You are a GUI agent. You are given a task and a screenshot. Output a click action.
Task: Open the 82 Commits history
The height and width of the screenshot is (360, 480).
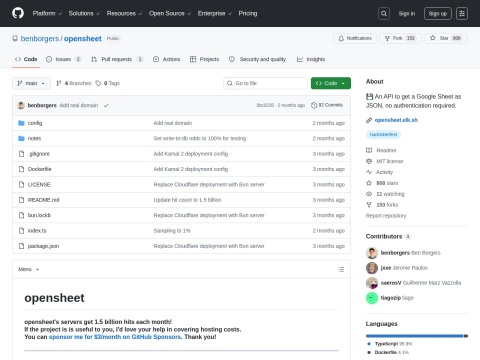tap(327, 105)
